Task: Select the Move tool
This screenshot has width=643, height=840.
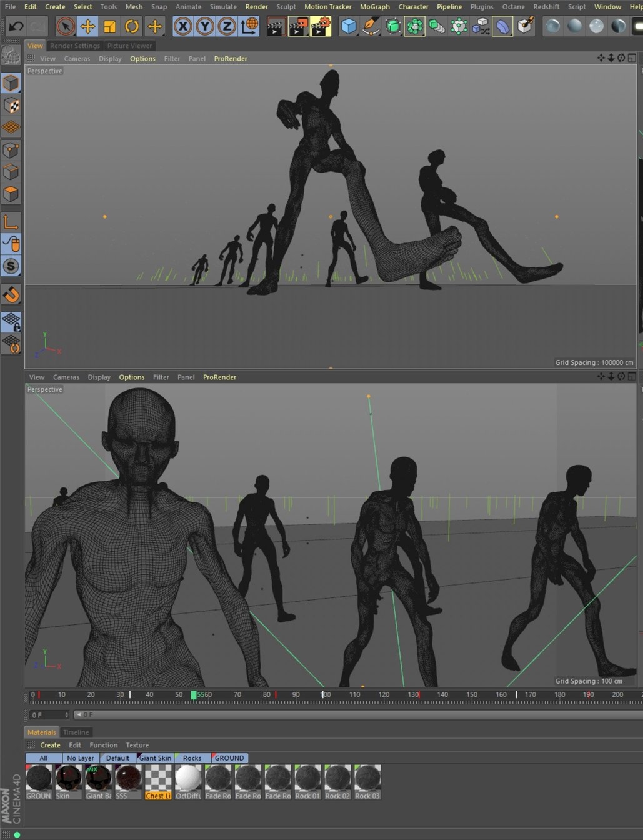Action: point(87,26)
